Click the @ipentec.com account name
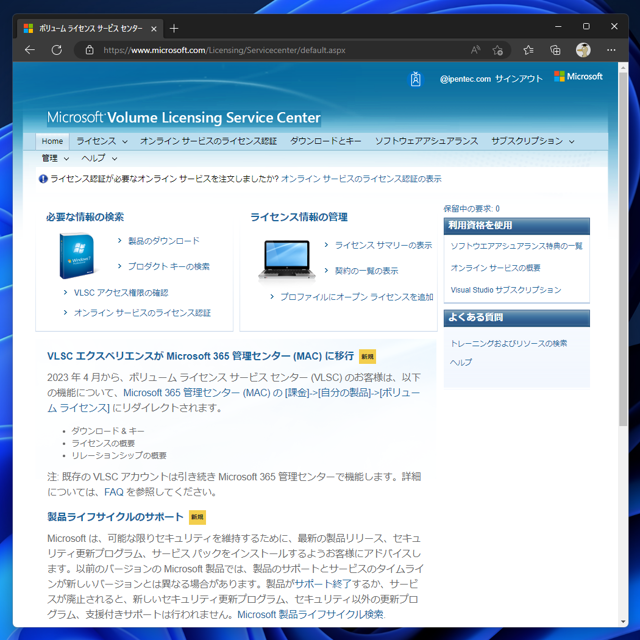Viewport: 640px width, 640px height. 465,79
